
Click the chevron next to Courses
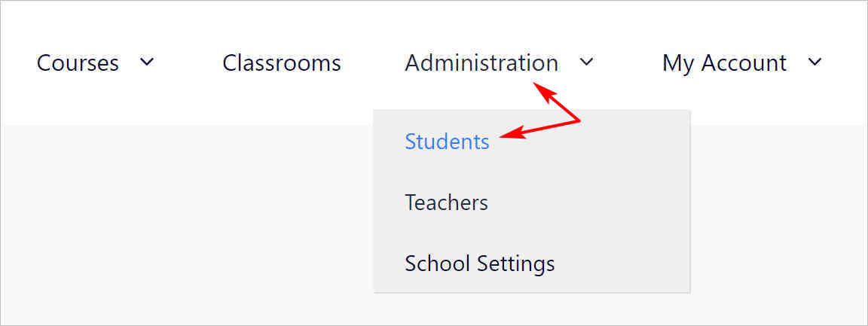pos(147,62)
